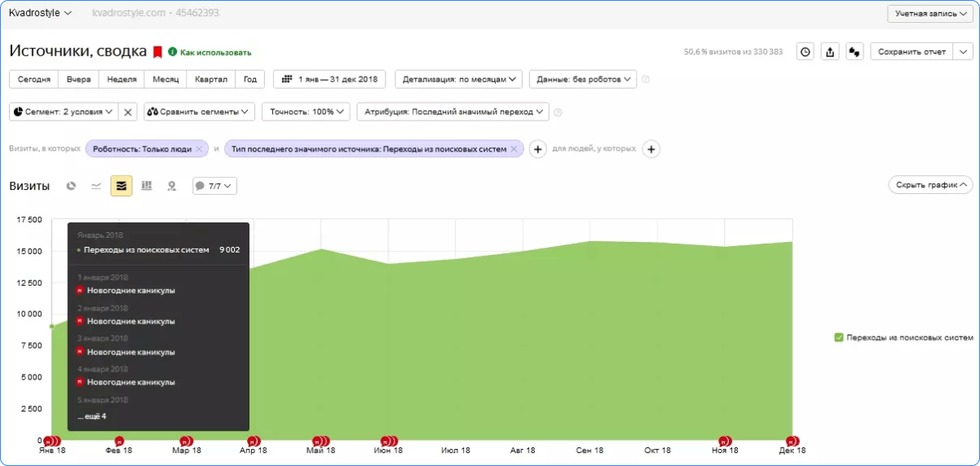Open 'Атрибуция: Последний значимый переход' dropdown
The image size is (980, 466).
(x=452, y=112)
